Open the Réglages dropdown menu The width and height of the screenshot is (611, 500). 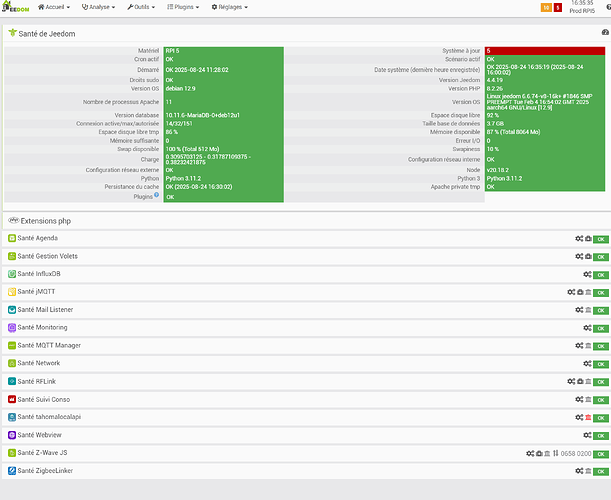point(229,7)
